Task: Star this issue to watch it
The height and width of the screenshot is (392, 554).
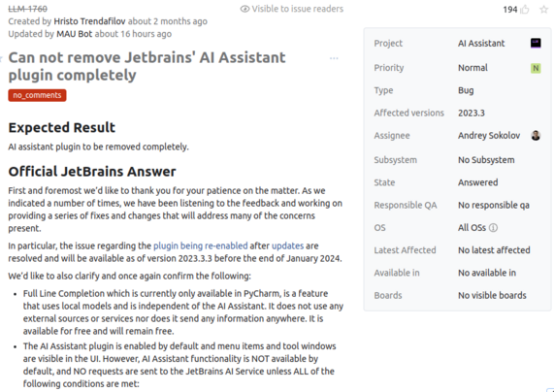Action: point(543,10)
